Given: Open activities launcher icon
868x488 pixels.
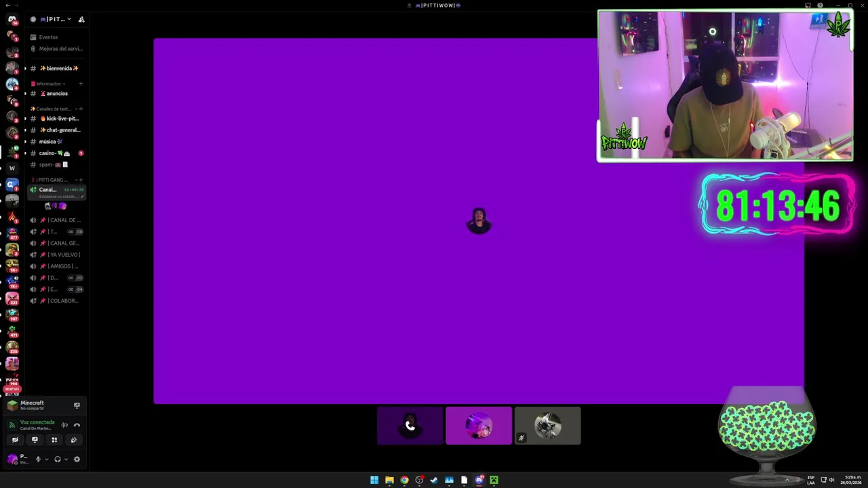Looking at the screenshot, I should 54,440.
